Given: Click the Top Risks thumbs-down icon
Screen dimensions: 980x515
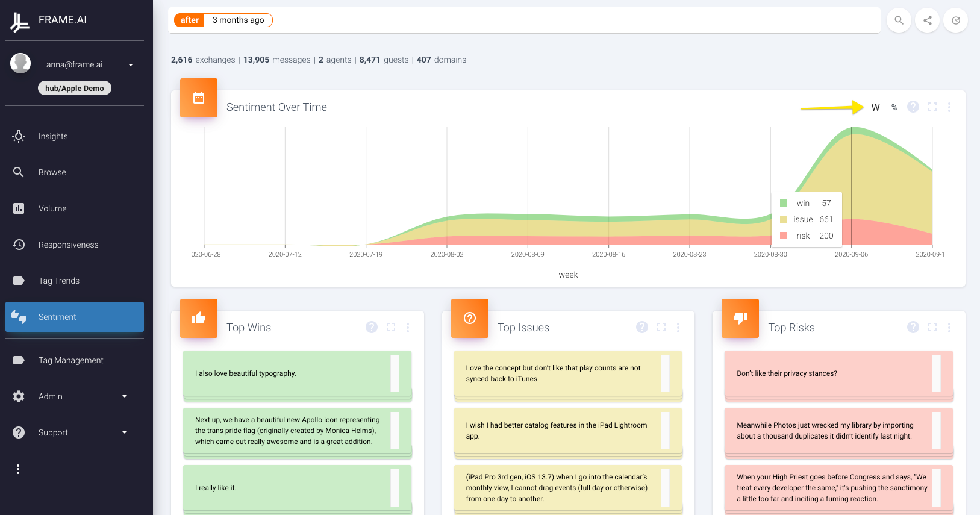Looking at the screenshot, I should coord(740,318).
